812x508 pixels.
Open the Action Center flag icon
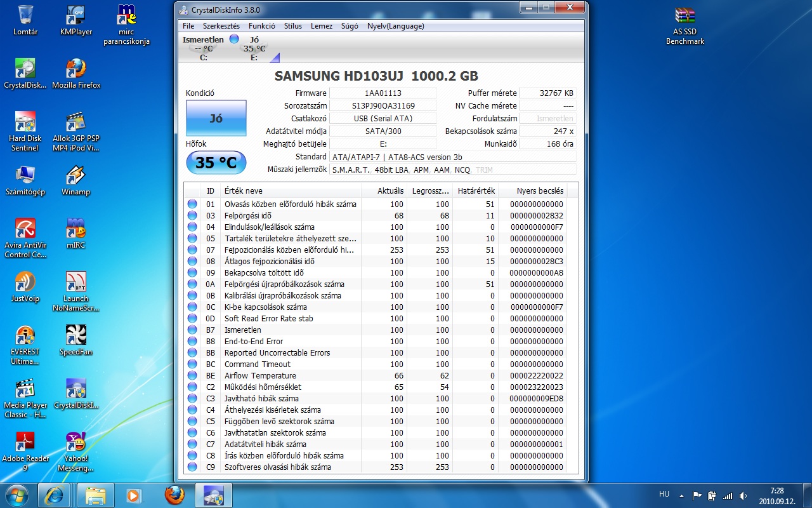pyautogui.click(x=697, y=495)
